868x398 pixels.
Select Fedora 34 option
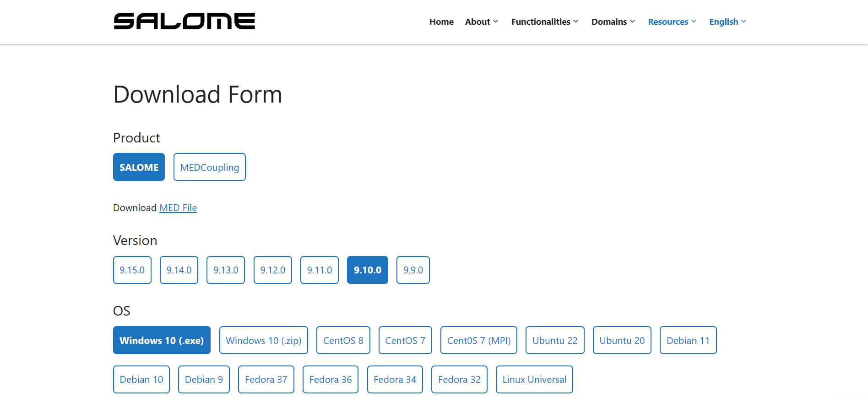click(x=395, y=380)
